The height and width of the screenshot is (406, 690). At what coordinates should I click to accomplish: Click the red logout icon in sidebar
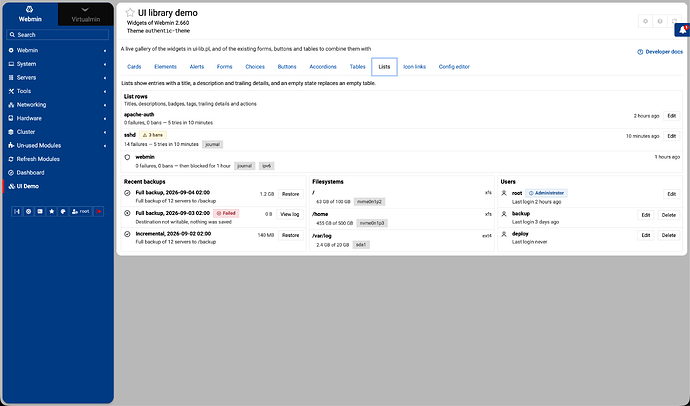pos(99,212)
